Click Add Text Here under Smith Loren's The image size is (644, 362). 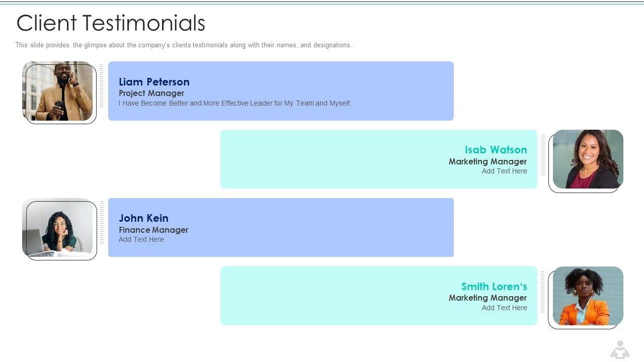[x=504, y=308]
